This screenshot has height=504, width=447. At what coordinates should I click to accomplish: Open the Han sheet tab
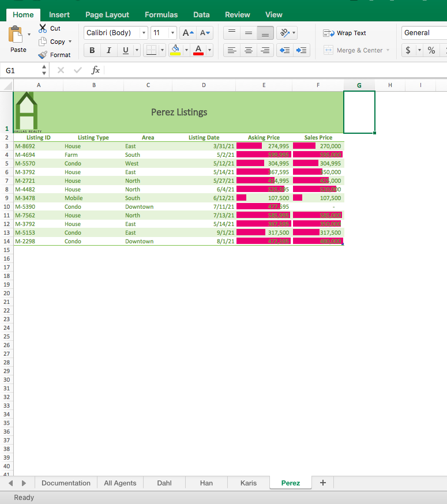coord(206,483)
